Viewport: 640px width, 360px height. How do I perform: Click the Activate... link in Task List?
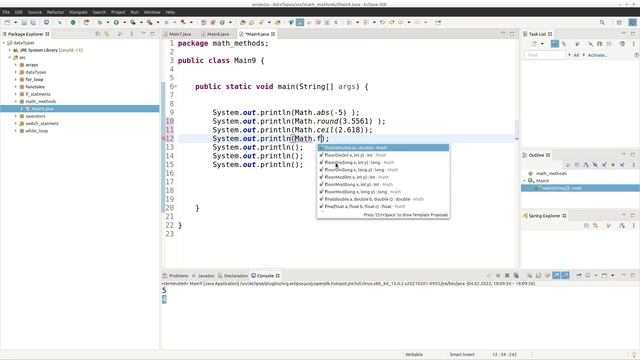[597, 55]
